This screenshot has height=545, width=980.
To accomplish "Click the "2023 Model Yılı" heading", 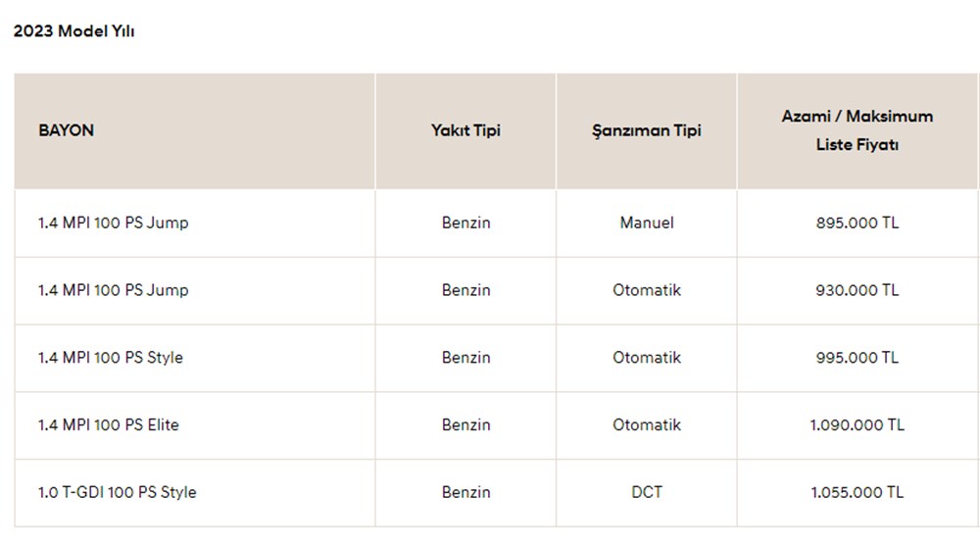I will [73, 31].
